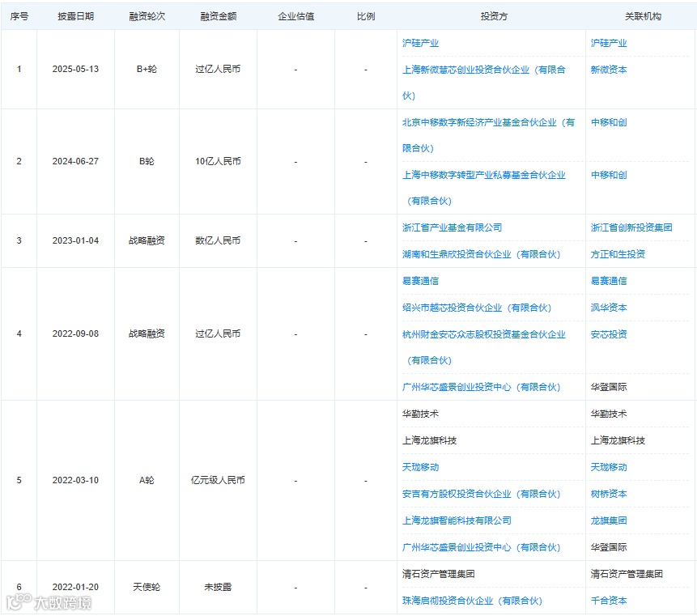The width and height of the screenshot is (697, 616).
Task: Open the 天珑移动 link under 投资方
Action: [x=420, y=467]
